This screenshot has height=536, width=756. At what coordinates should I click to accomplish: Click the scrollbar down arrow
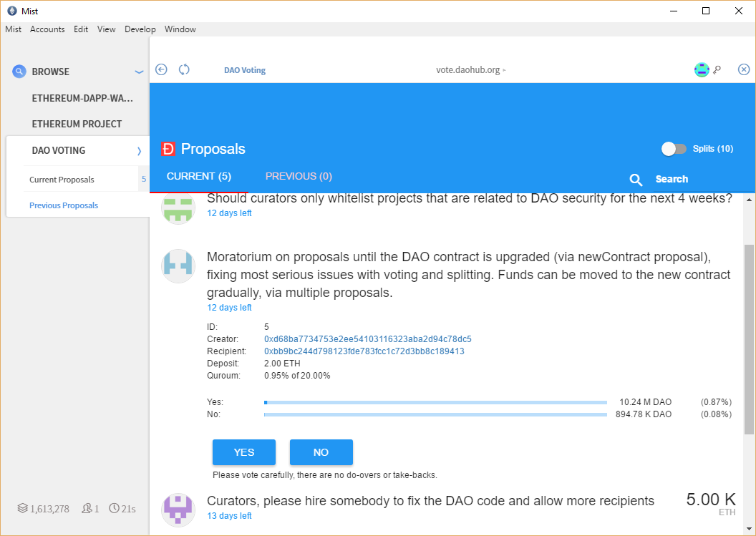pyautogui.click(x=749, y=528)
